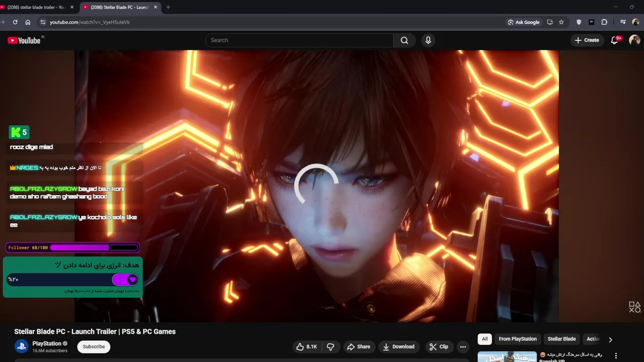Open options for the Bepolah VR video
The height and width of the screenshot is (362, 644).
point(616,356)
